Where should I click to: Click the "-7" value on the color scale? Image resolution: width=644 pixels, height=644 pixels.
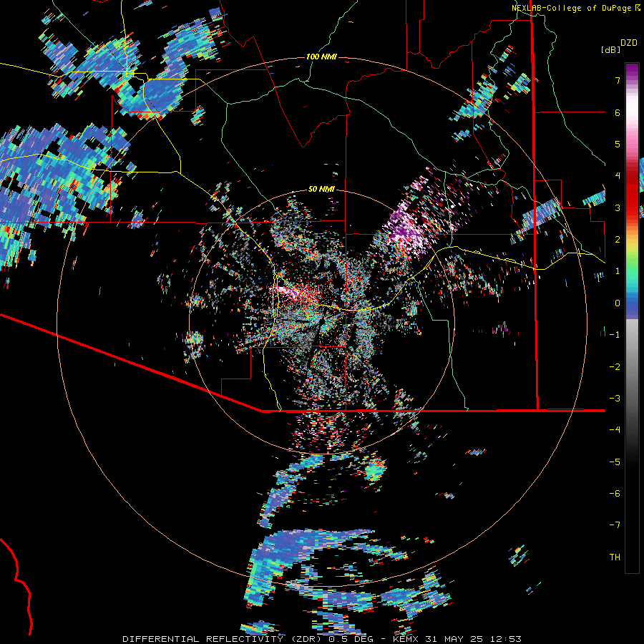(x=615, y=525)
